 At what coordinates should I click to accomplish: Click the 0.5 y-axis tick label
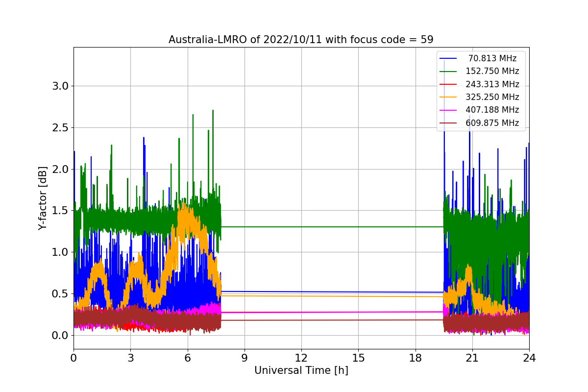pos(60,294)
